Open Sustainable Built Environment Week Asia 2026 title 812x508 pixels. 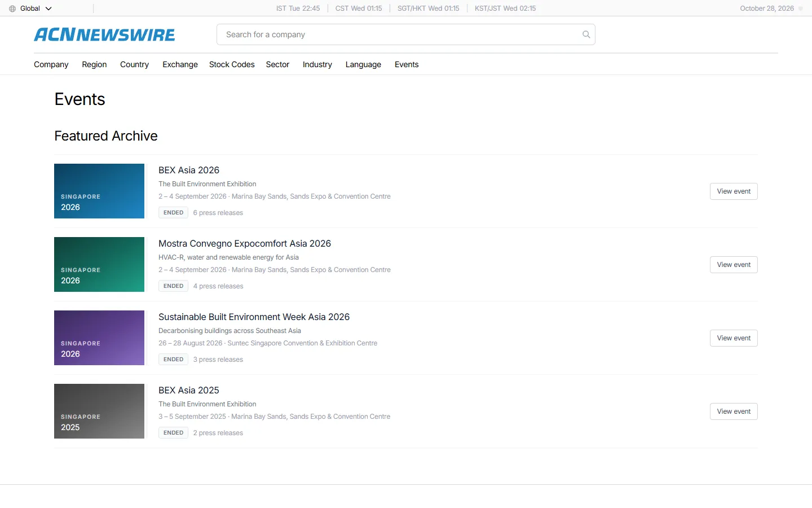pos(254,317)
